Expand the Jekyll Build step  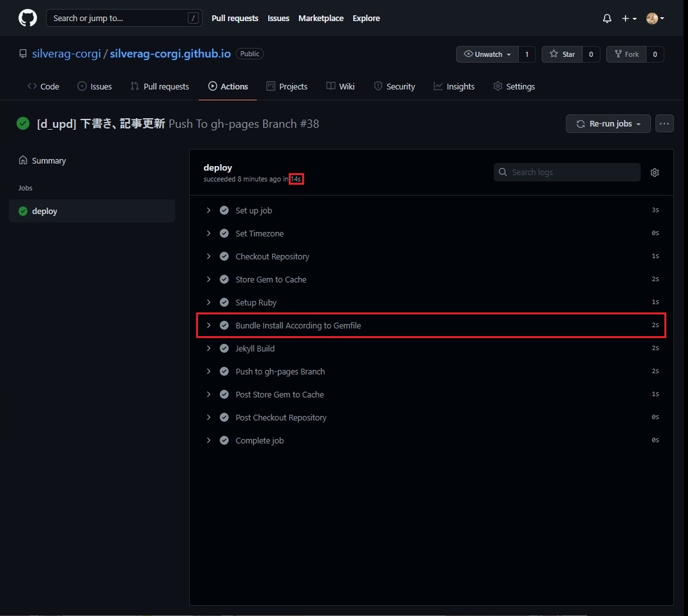(208, 348)
